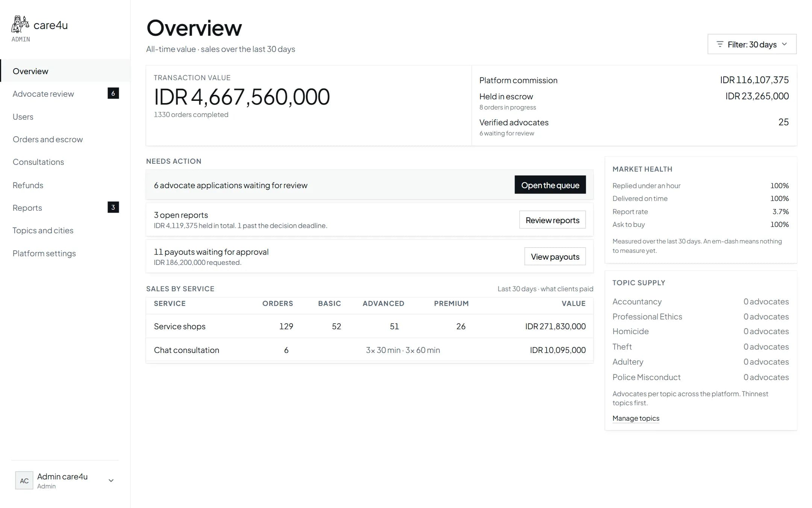812x508 pixels.
Task: Click Review reports button
Action: click(x=552, y=220)
